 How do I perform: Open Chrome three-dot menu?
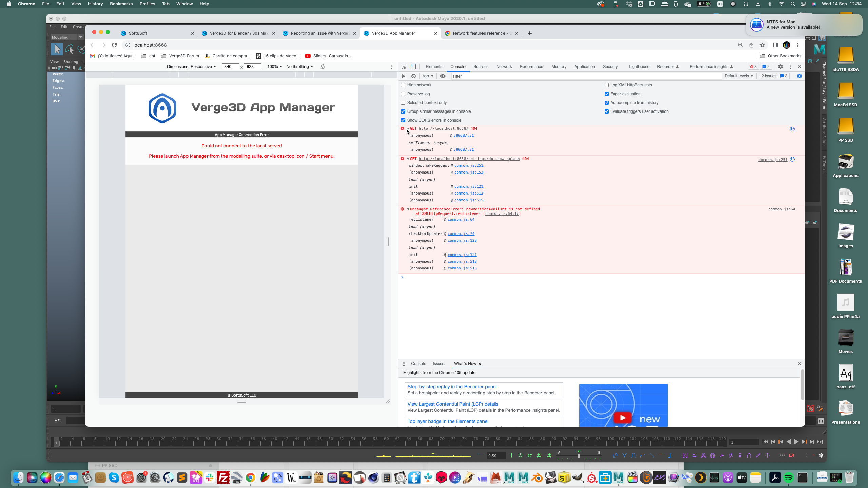pos(797,45)
